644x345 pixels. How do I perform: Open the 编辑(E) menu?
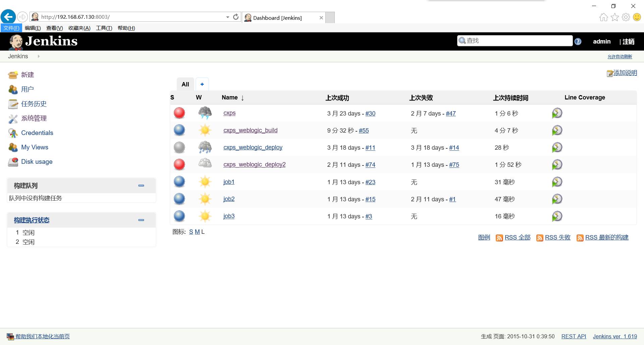click(33, 28)
